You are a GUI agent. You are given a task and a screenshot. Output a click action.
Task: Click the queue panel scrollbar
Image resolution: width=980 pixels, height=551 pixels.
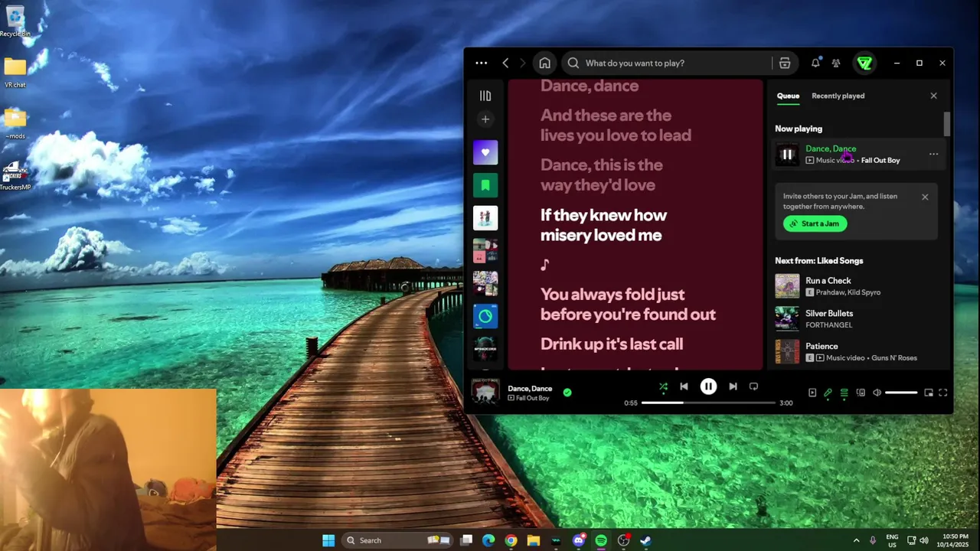pos(947,124)
